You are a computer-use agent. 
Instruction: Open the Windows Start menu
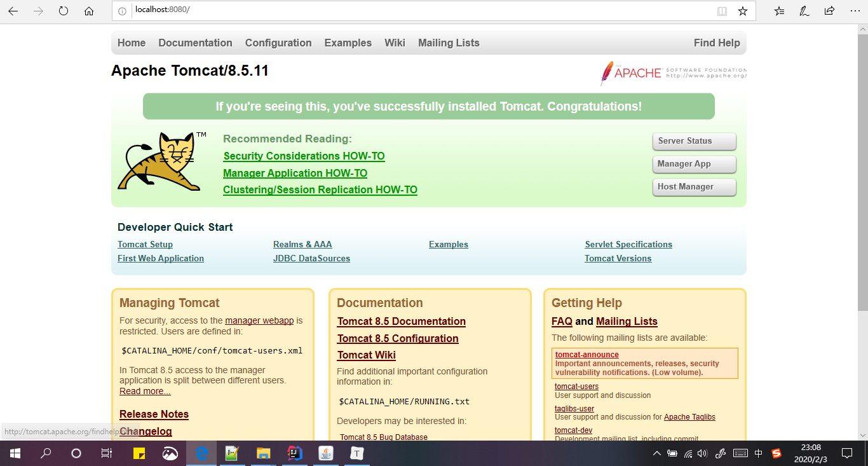15,453
